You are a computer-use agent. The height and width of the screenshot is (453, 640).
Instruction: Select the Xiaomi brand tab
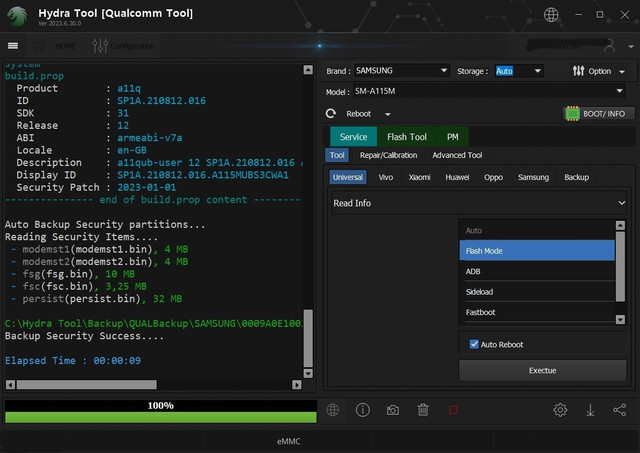pos(420,177)
